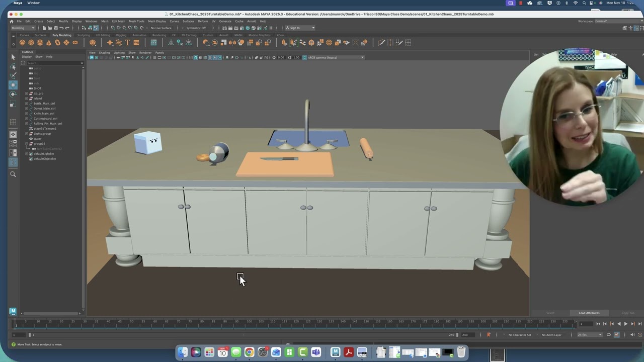Select the Water node in Outliner
The width and height of the screenshot is (644, 362).
(38, 139)
